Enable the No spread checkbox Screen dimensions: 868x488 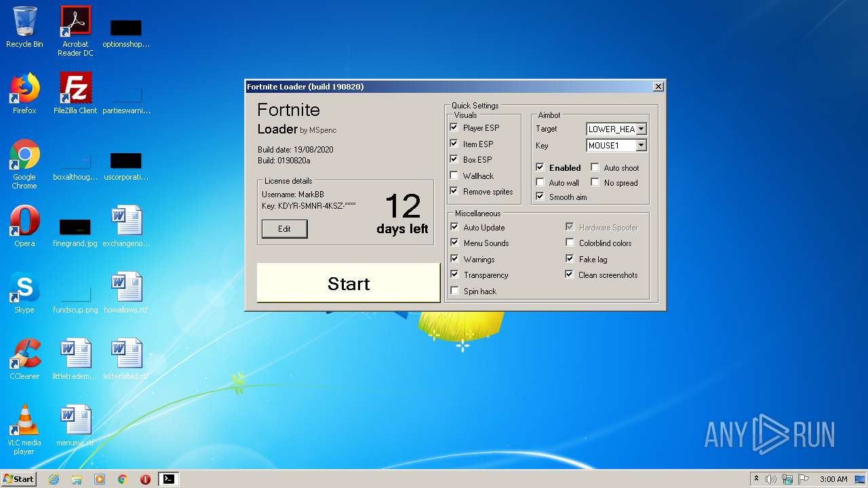point(595,182)
